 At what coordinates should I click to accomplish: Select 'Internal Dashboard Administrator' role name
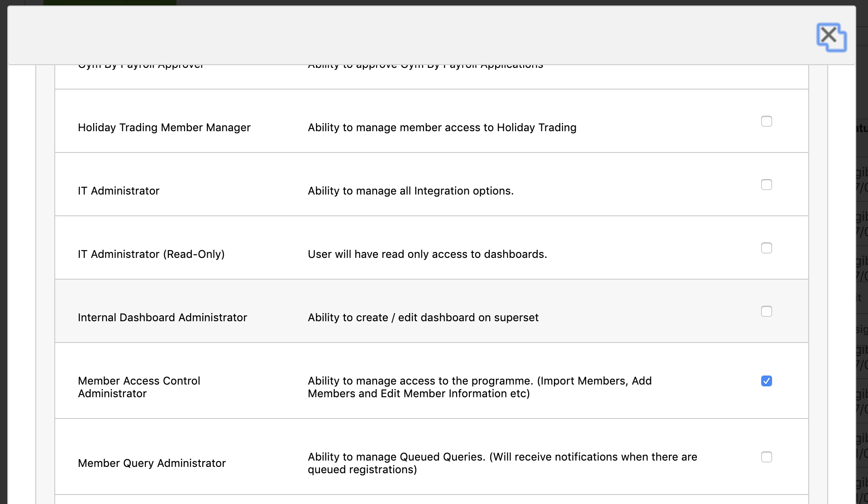coord(162,318)
